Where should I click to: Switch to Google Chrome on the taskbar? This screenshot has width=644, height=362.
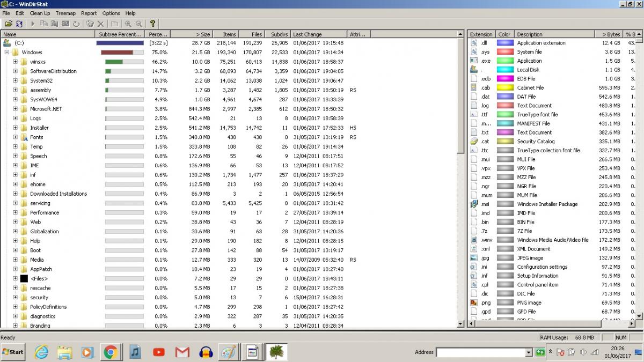[111, 352]
